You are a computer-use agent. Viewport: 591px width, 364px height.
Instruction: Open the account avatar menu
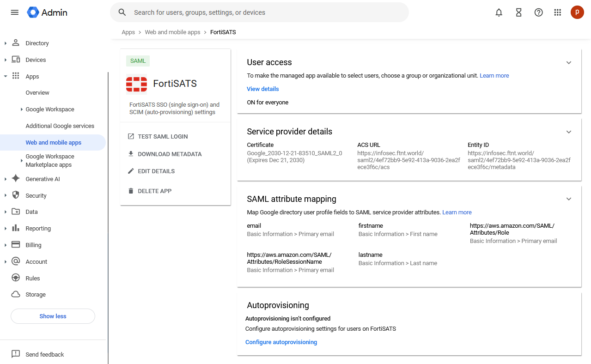577,12
